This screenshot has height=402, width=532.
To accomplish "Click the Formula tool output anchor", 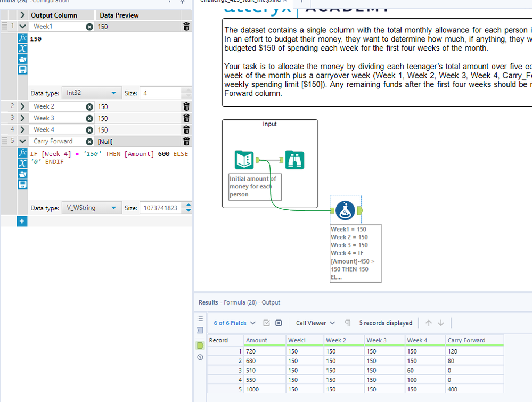I will pos(360,210).
